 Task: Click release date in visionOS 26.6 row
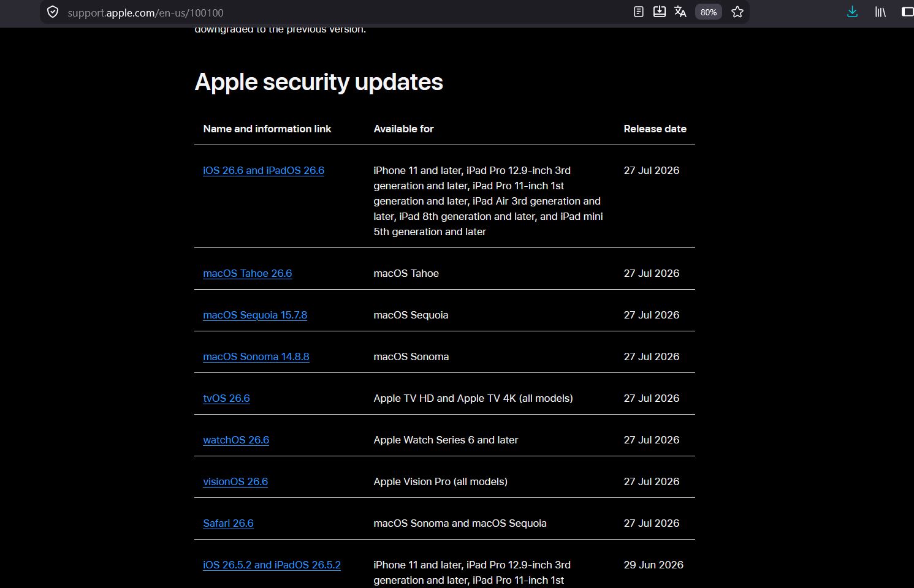tap(652, 482)
